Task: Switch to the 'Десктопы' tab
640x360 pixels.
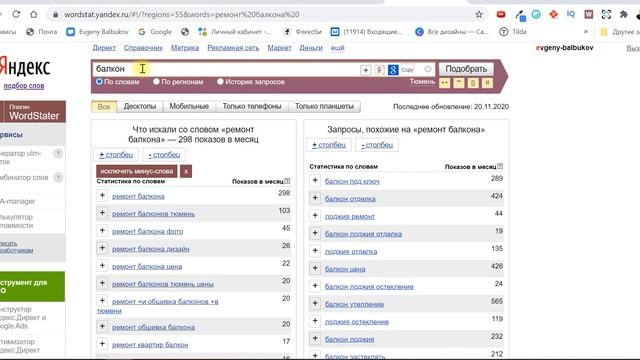Action: tap(140, 106)
